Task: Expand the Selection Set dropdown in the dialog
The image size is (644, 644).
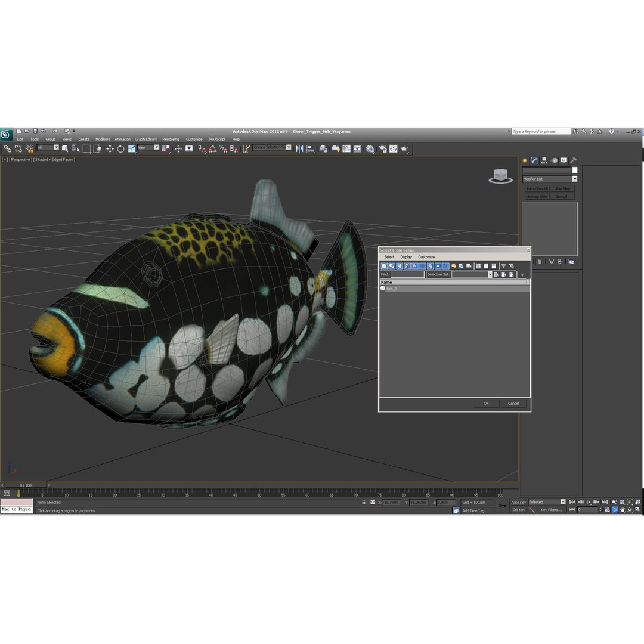Action: [x=490, y=274]
